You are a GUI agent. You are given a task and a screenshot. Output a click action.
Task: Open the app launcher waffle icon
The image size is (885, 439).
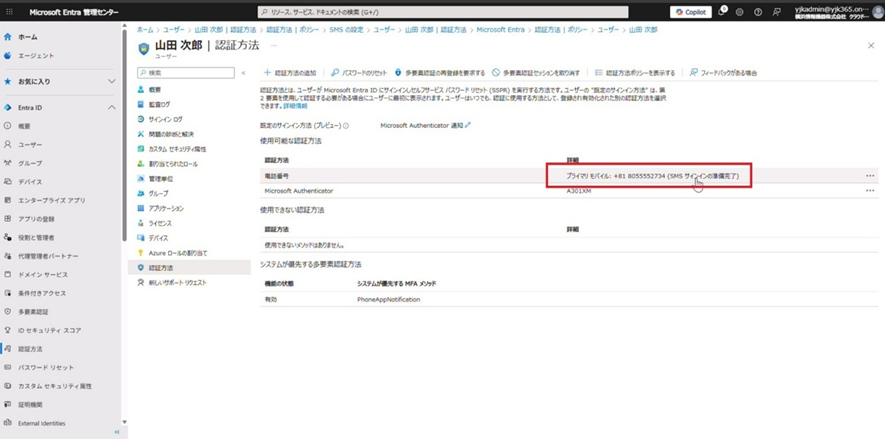click(8, 12)
